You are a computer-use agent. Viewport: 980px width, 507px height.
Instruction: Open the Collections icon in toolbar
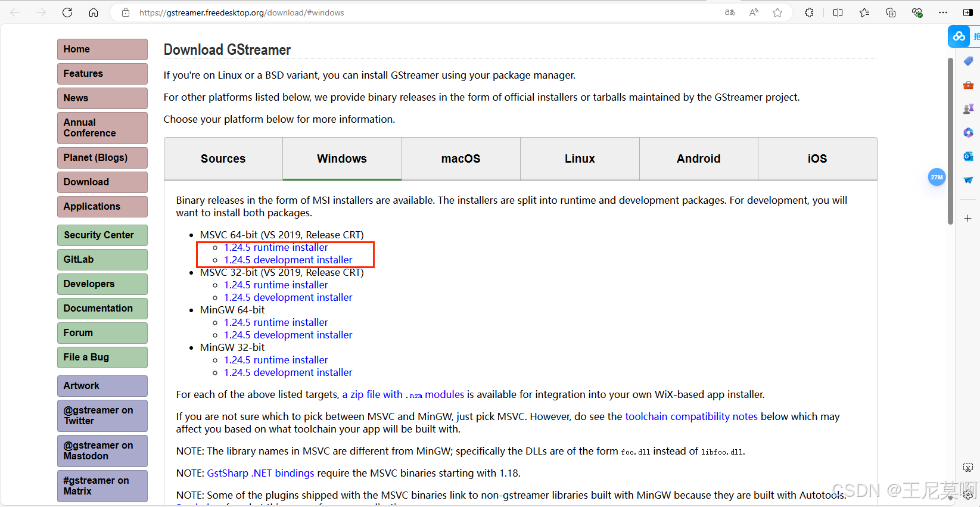click(891, 13)
